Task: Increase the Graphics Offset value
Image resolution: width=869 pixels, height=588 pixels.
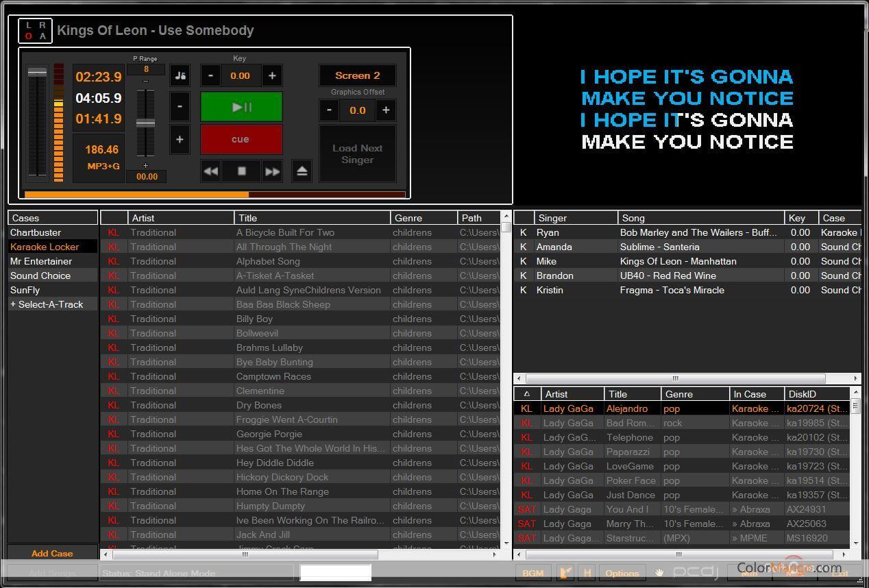Action: [386, 110]
